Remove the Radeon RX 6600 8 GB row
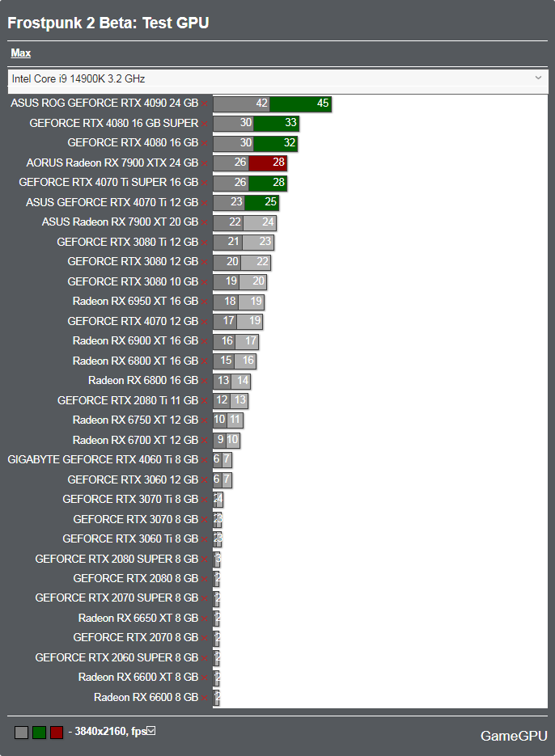 click(205, 698)
